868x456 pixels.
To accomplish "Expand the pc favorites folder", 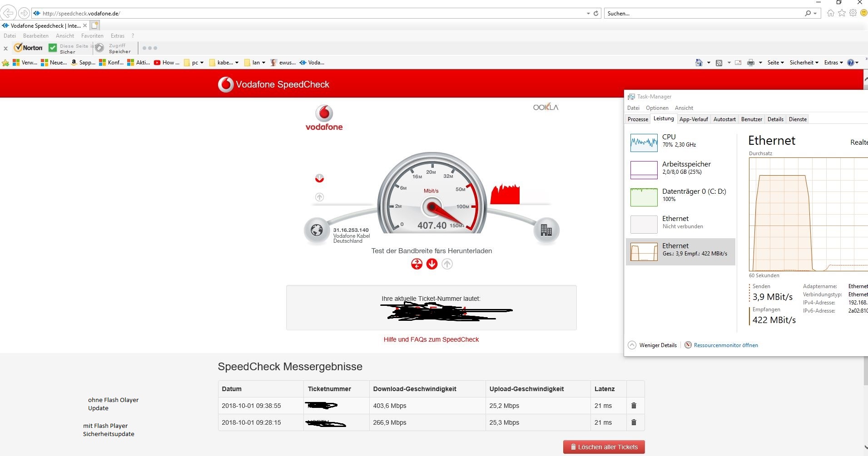I will pyautogui.click(x=194, y=63).
